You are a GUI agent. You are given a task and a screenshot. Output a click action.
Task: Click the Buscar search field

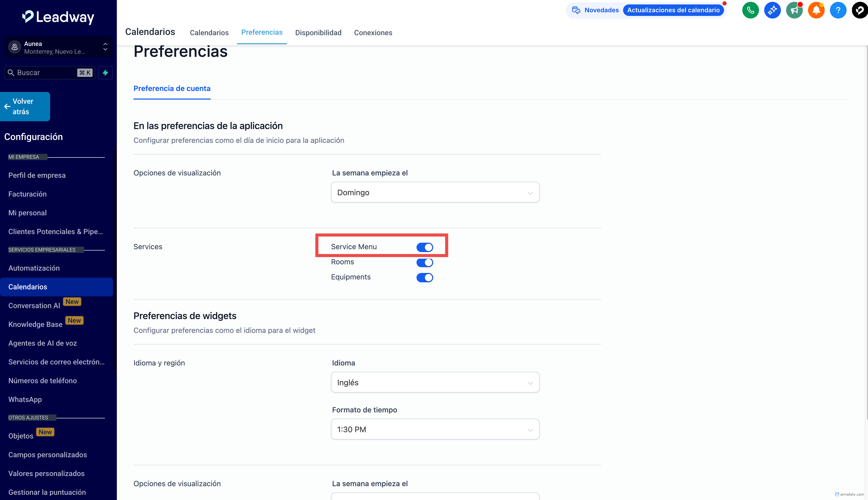tap(45, 73)
